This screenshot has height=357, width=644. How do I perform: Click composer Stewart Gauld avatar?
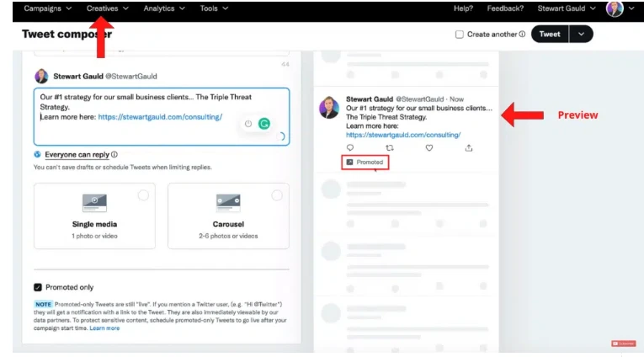[41, 77]
